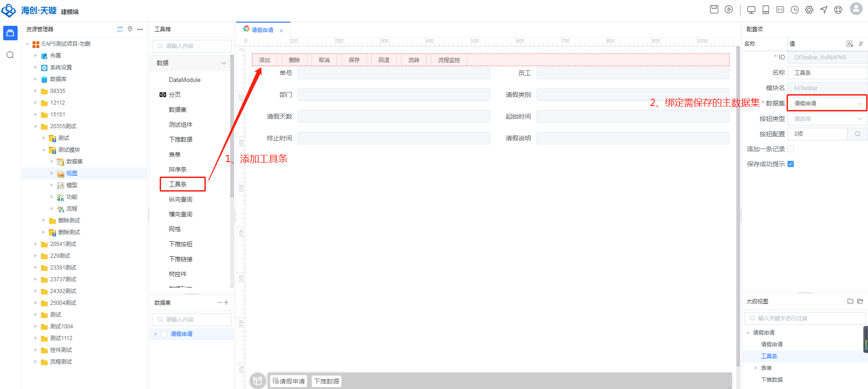Click the 保存 button on form toolbar
This screenshot has width=868, height=389.
click(354, 60)
